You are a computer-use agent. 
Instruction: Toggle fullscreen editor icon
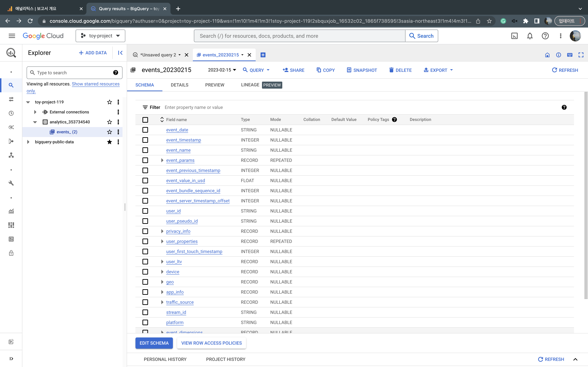tap(581, 55)
